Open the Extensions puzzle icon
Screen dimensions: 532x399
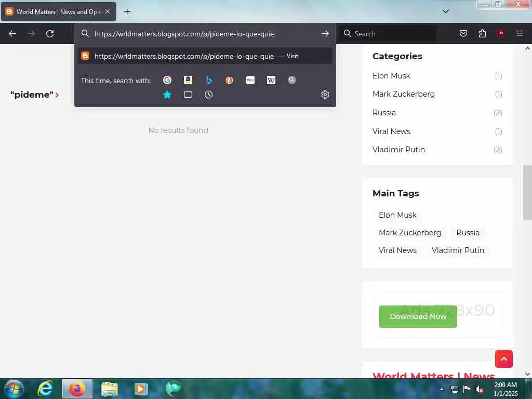point(482,33)
